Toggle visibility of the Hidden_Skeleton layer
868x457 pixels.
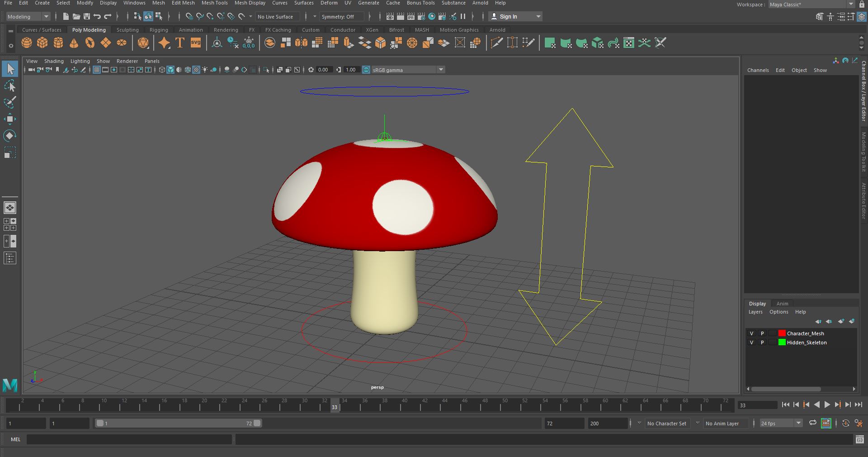pos(752,343)
